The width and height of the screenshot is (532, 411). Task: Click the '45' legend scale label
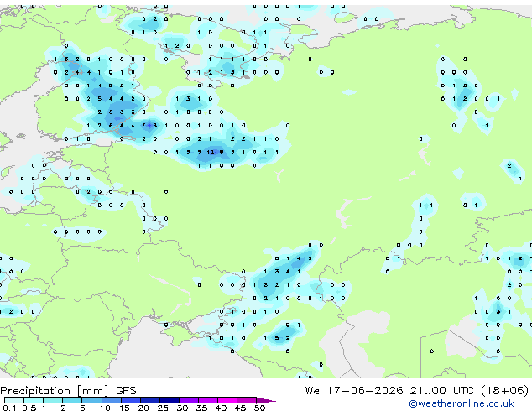coord(240,408)
